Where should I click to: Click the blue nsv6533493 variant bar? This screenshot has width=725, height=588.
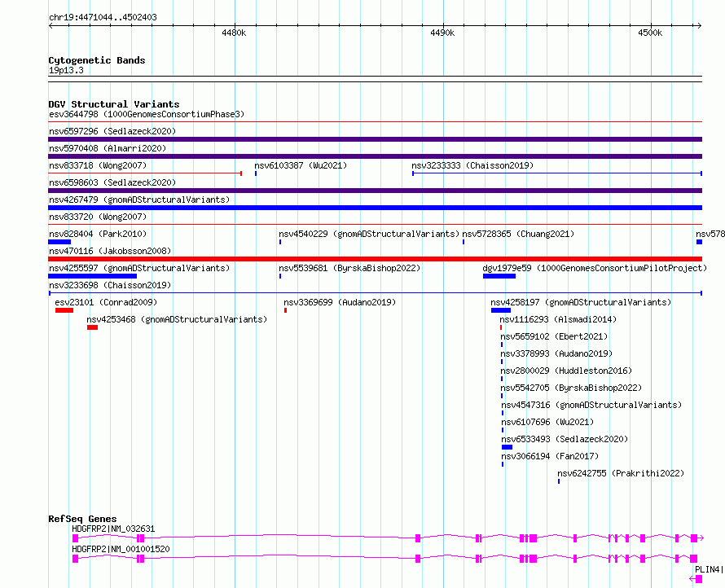pyautogui.click(x=507, y=447)
